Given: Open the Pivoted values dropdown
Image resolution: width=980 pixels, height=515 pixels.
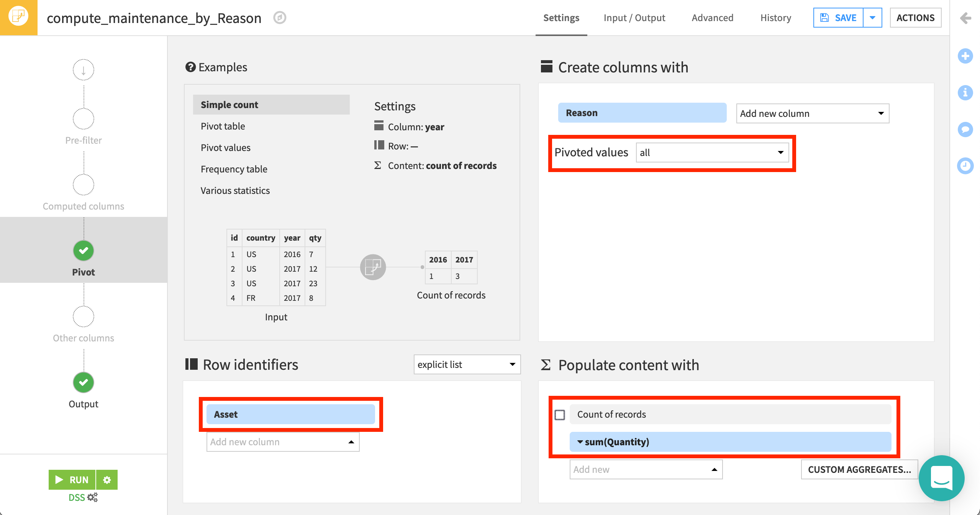Looking at the screenshot, I should [712, 153].
